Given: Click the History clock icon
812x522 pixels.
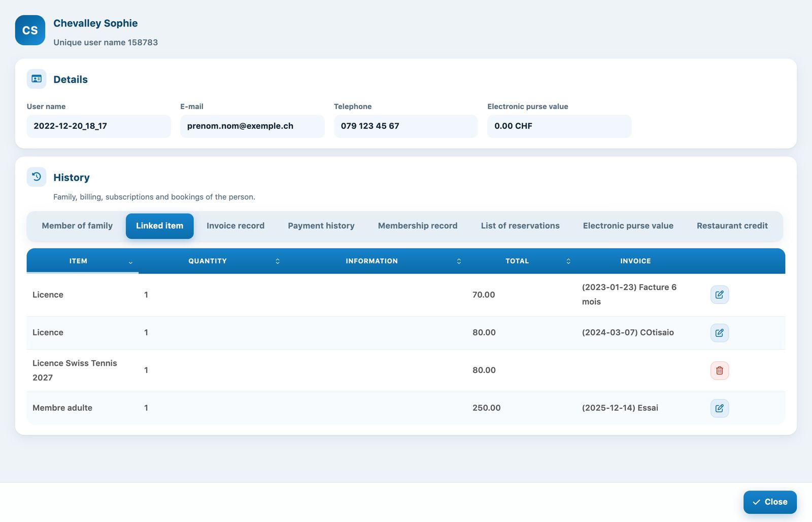Looking at the screenshot, I should tap(37, 177).
